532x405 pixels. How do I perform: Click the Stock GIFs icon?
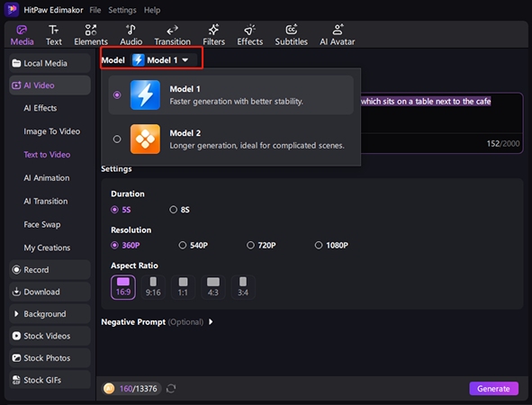point(16,380)
